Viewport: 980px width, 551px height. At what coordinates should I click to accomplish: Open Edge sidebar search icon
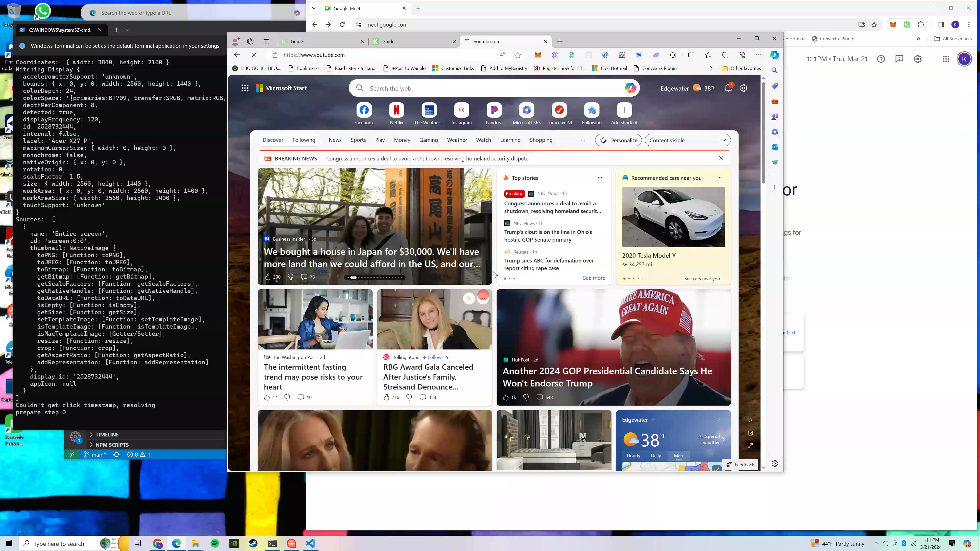tap(775, 71)
